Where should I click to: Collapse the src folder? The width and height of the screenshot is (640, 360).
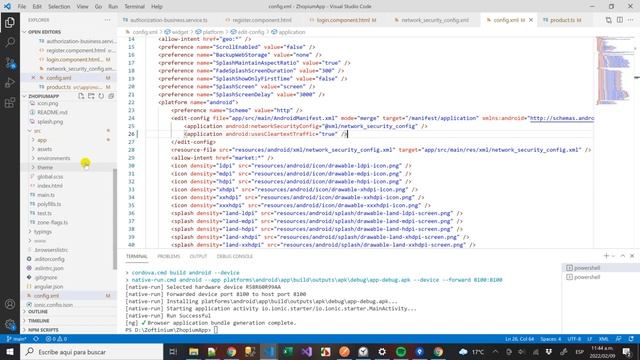click(x=37, y=131)
